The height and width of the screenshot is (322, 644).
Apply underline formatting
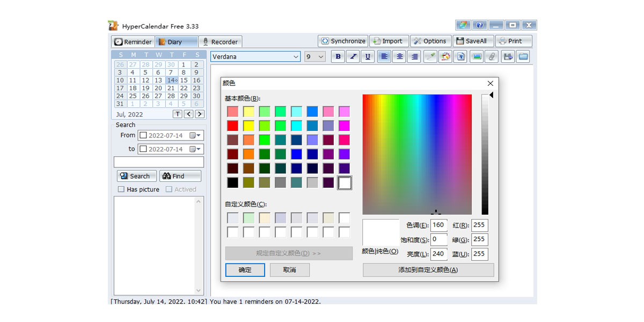[368, 56]
